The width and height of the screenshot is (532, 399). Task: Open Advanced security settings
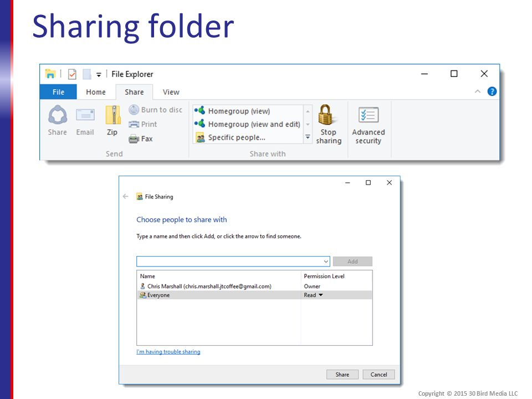[x=369, y=126]
